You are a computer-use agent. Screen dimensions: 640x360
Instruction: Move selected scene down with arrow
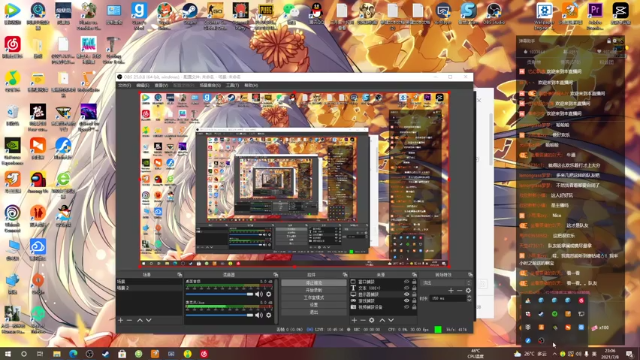pos(149,320)
